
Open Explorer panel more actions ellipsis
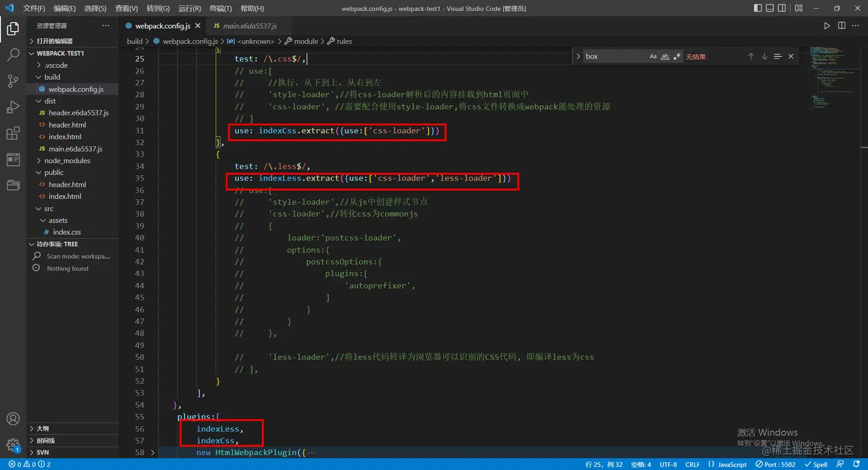point(106,26)
